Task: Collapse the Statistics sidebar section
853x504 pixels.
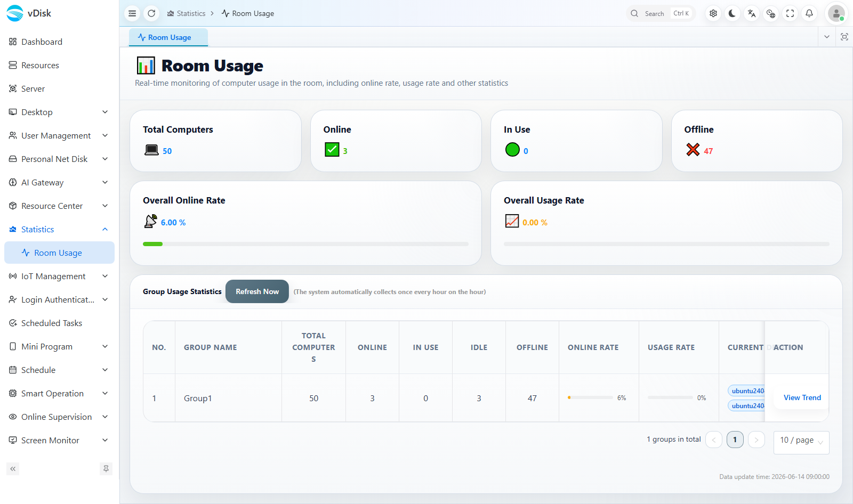Action: [x=59, y=229]
